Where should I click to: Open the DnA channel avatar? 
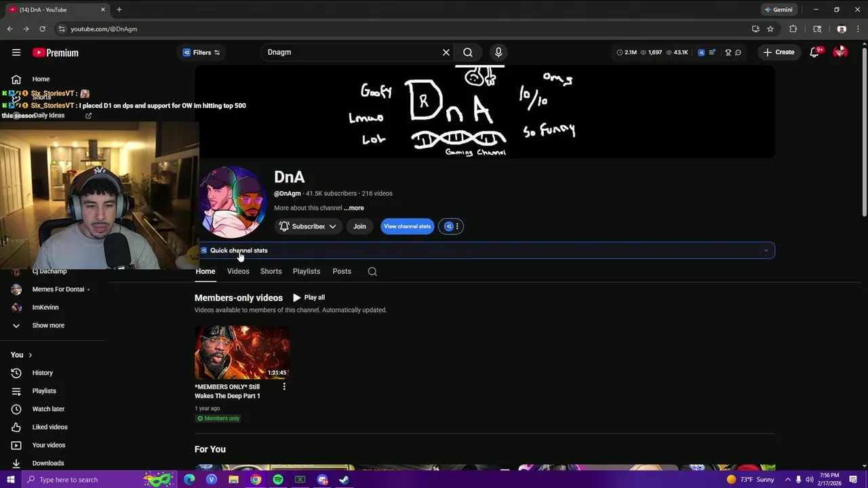point(233,201)
